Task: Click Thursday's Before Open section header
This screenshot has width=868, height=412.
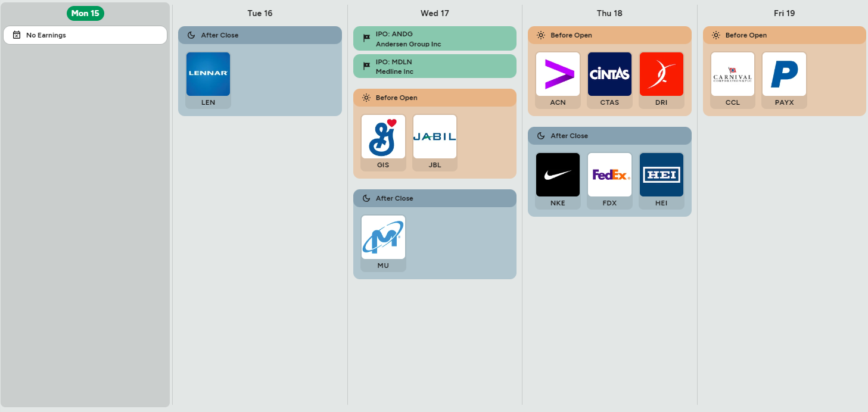Action: tap(609, 35)
